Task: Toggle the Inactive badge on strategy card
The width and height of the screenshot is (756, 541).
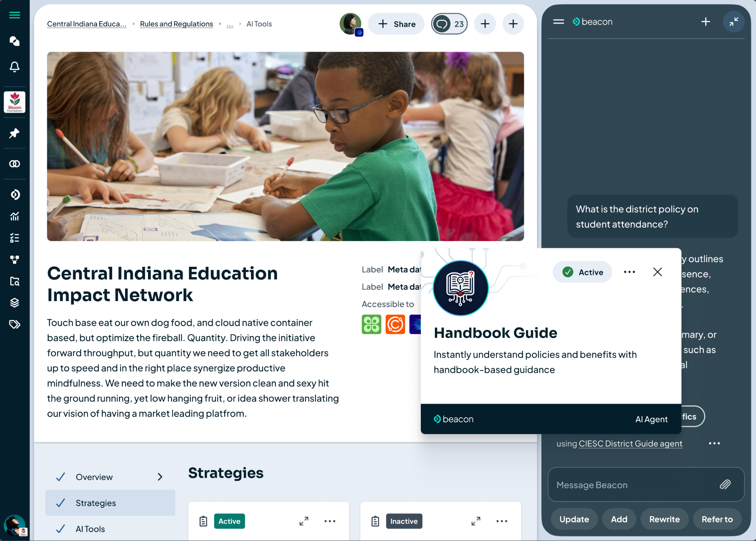Action: [404, 521]
